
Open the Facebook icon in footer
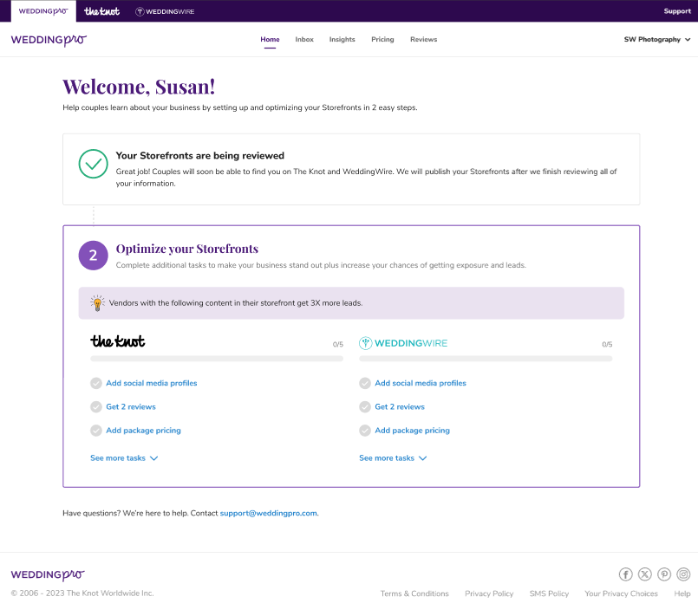click(625, 574)
